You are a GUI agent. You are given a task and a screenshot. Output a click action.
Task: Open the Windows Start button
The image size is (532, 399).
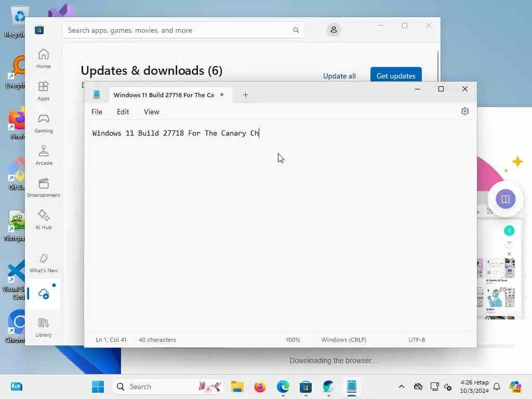98,387
